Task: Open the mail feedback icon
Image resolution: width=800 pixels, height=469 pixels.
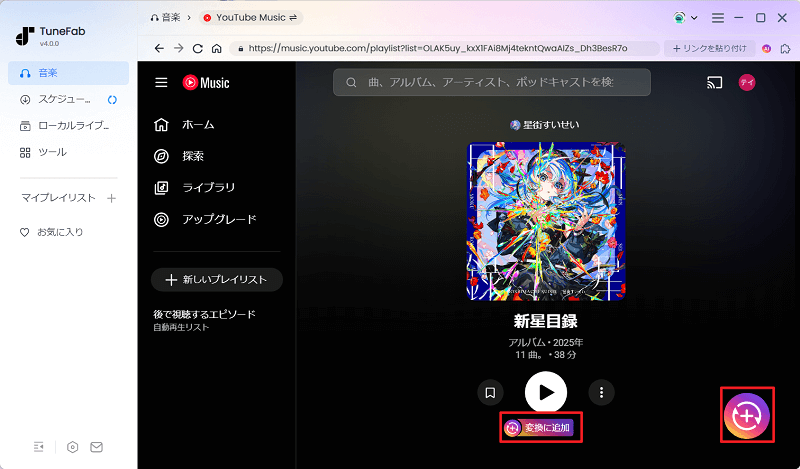Action: [96, 447]
